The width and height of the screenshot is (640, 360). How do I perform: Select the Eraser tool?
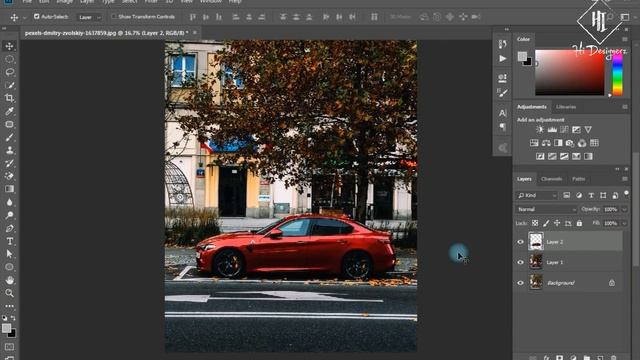click(x=9, y=176)
